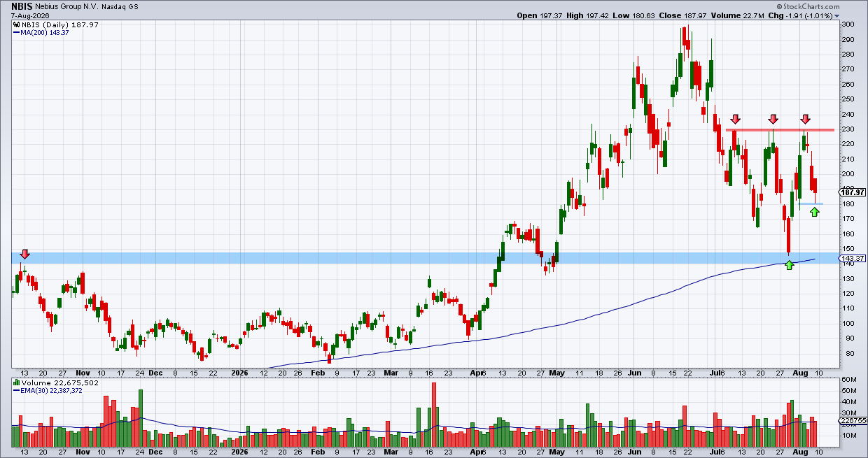Click the 143.37 moving-average tag on price axis
Viewport: 868px width, 458px height.
tap(854, 258)
